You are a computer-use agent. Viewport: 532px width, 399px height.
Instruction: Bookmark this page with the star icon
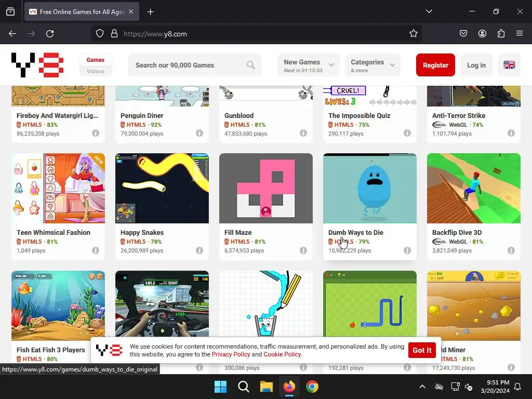pos(413,34)
